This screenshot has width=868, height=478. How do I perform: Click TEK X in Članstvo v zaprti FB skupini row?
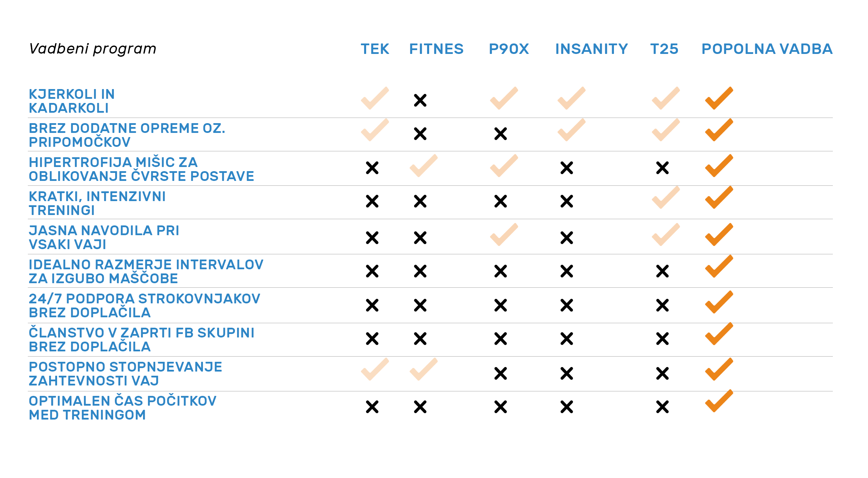372,338
